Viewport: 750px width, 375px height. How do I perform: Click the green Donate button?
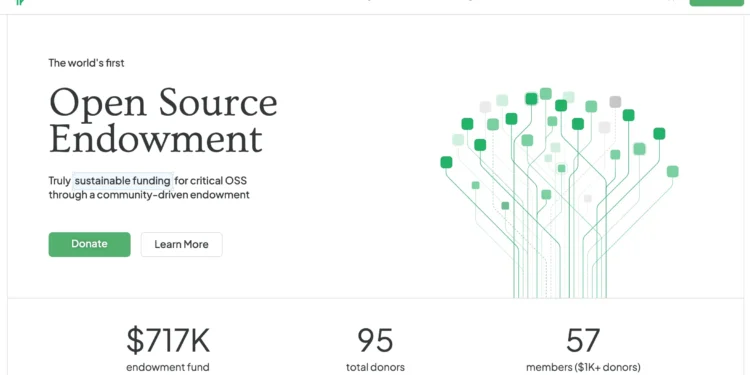(89, 244)
